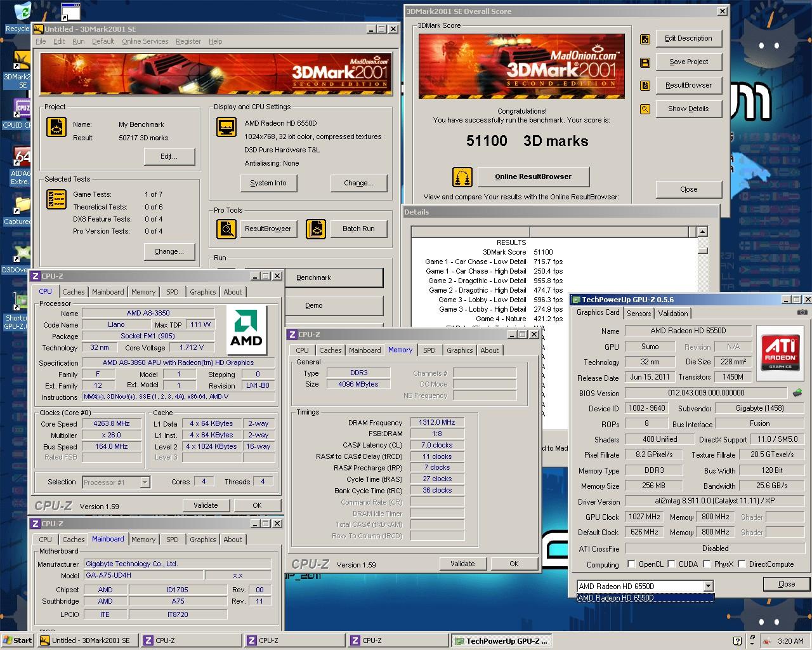
Task: Switch to the Sensors tab in GPU-Z
Action: point(639,313)
